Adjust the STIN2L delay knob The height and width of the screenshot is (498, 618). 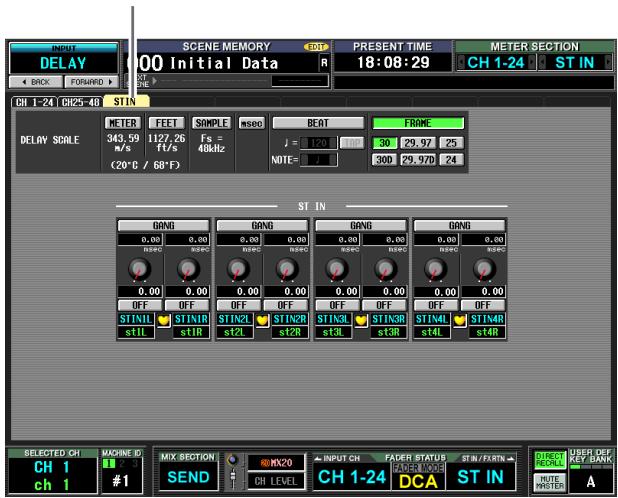click(x=238, y=269)
